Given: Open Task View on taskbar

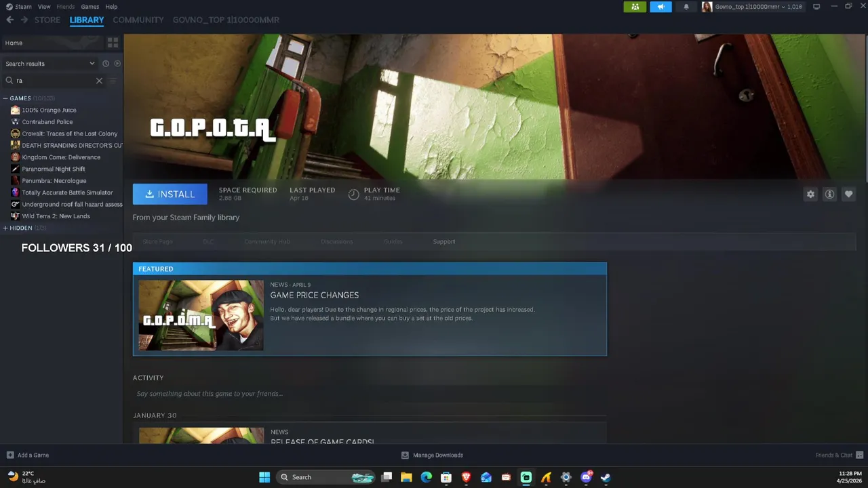Looking at the screenshot, I should click(387, 477).
